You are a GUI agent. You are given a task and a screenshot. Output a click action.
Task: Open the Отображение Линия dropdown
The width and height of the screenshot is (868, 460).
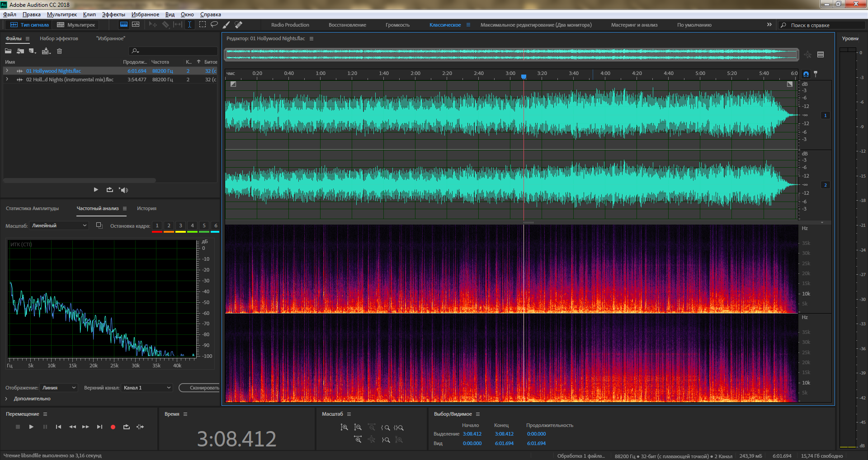pos(59,388)
